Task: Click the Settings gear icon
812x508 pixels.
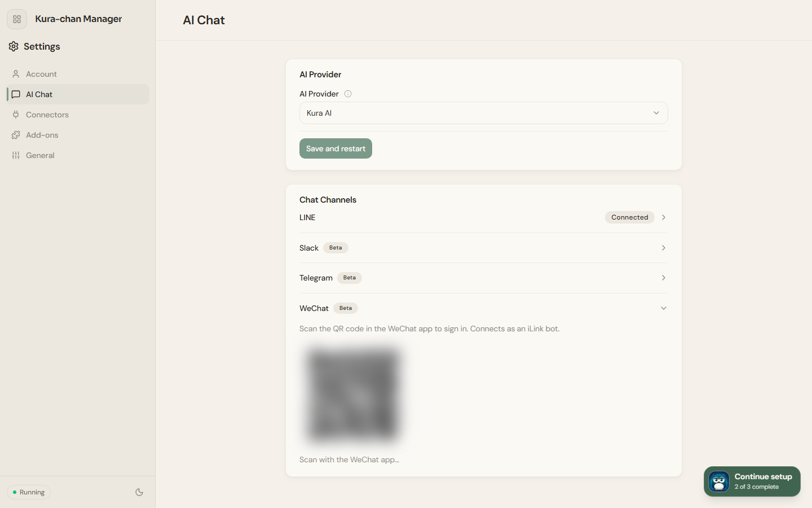Action: [14, 46]
